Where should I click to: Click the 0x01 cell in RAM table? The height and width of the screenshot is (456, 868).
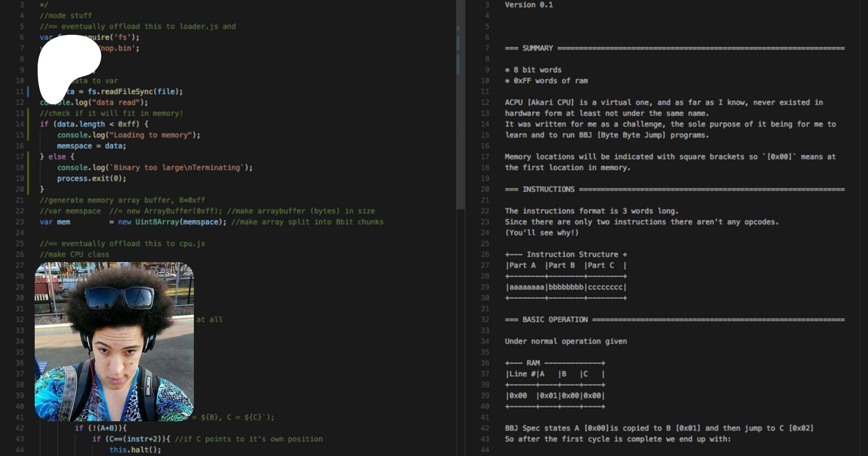coord(548,396)
